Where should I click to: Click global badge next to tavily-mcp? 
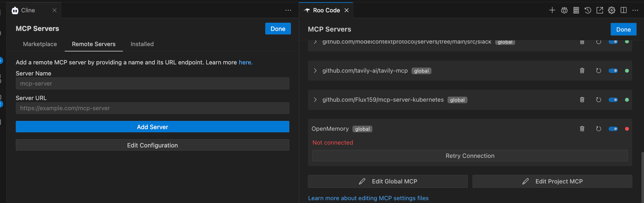[421, 71]
